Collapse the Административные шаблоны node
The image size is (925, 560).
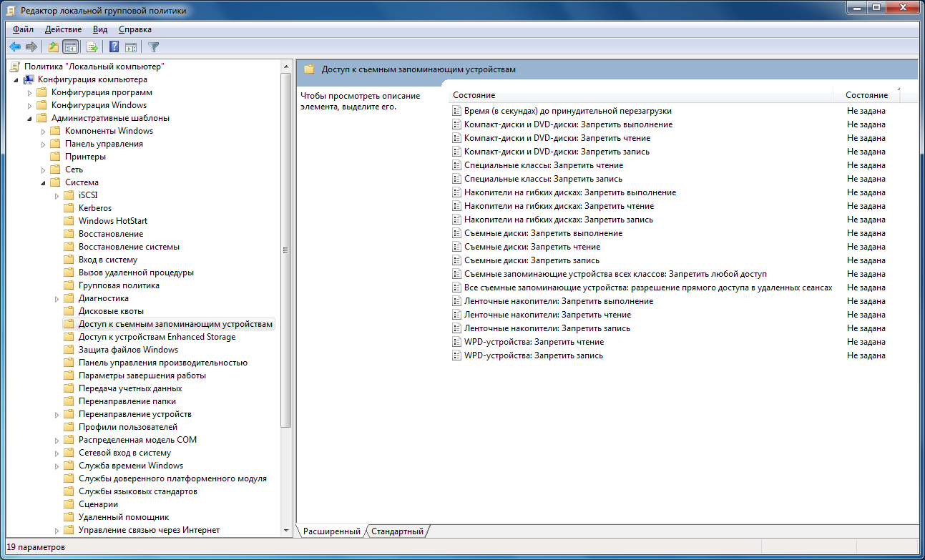coord(29,119)
